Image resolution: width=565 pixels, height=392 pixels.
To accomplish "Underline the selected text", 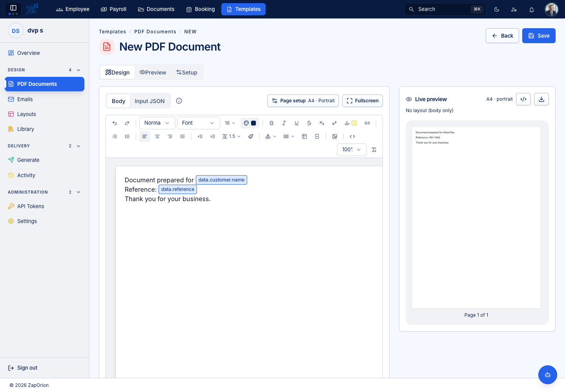I will click(297, 123).
